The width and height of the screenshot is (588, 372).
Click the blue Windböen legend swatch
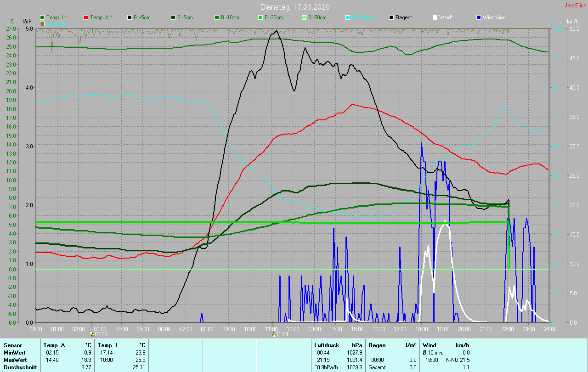(x=478, y=17)
